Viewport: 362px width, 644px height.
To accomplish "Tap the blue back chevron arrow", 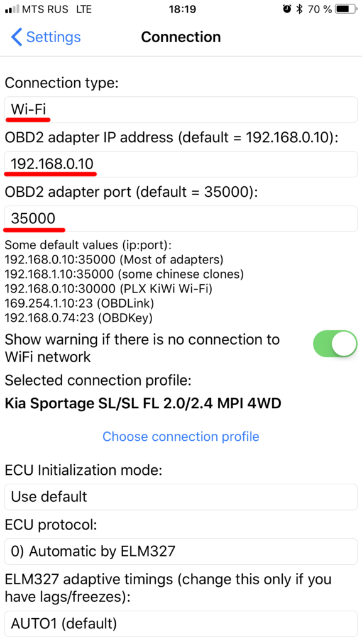I will coord(16,37).
